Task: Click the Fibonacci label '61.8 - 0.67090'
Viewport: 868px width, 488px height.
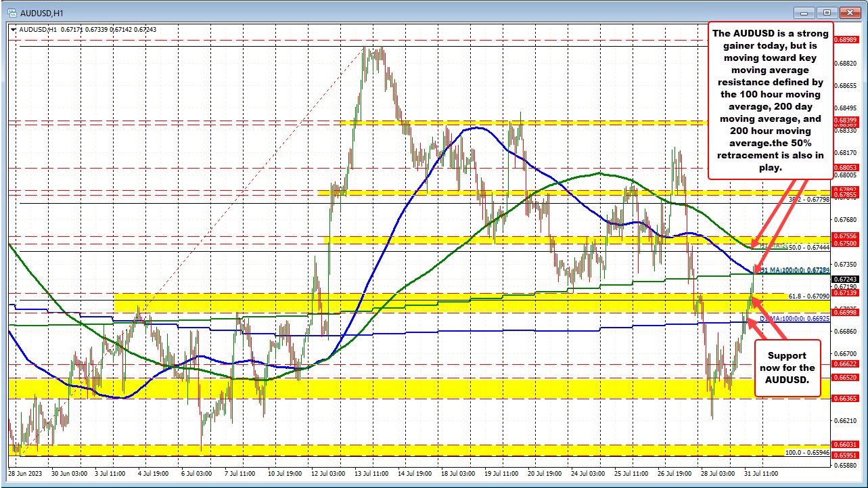Action: pyautogui.click(x=809, y=296)
